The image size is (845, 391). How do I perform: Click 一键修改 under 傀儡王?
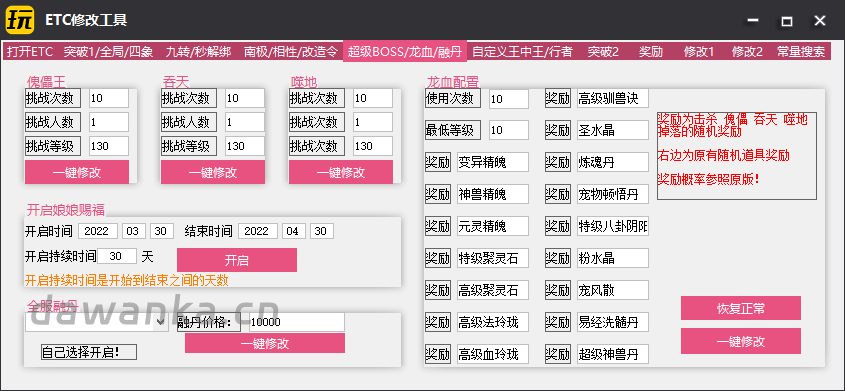(77, 172)
